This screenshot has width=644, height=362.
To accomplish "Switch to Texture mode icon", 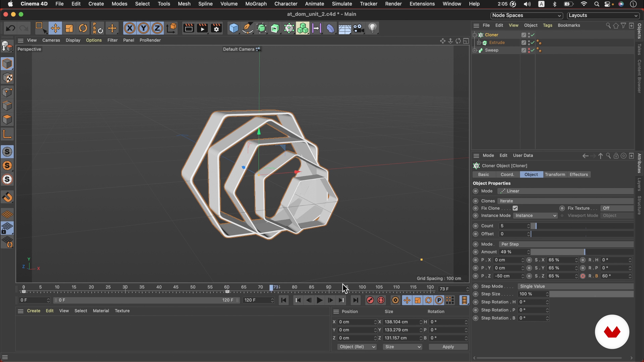I will [x=7, y=78].
